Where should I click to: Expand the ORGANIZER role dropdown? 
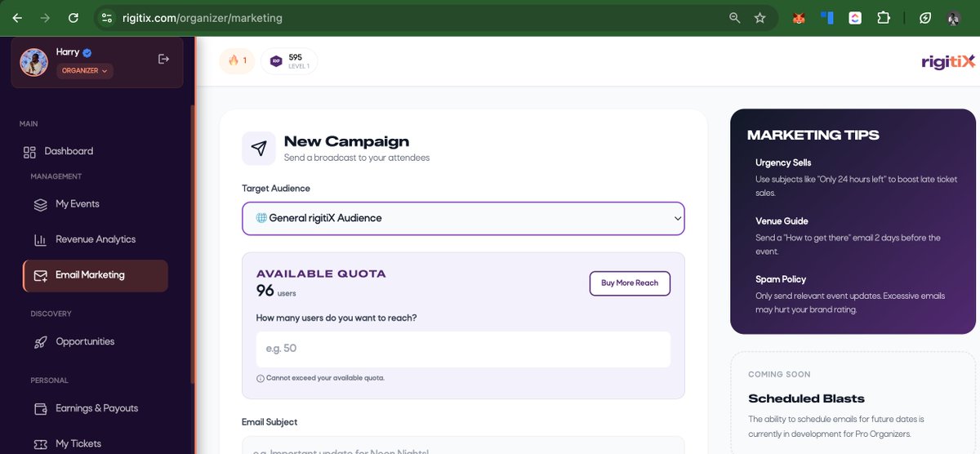click(x=85, y=71)
